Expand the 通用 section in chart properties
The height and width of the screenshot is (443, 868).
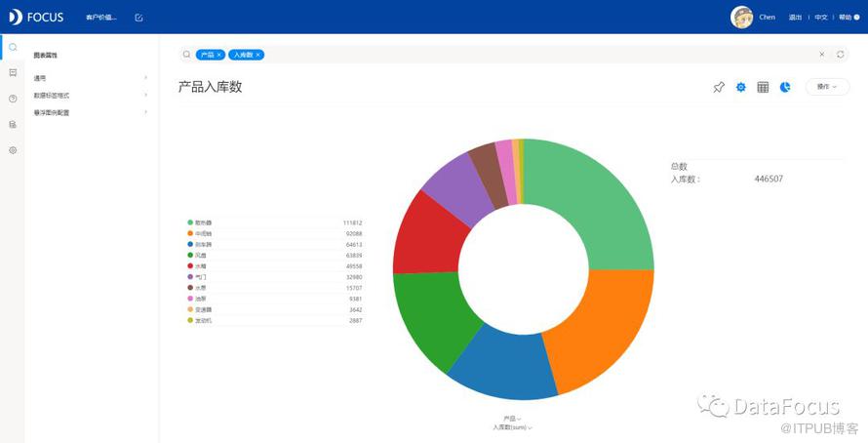pyautogui.click(x=91, y=78)
